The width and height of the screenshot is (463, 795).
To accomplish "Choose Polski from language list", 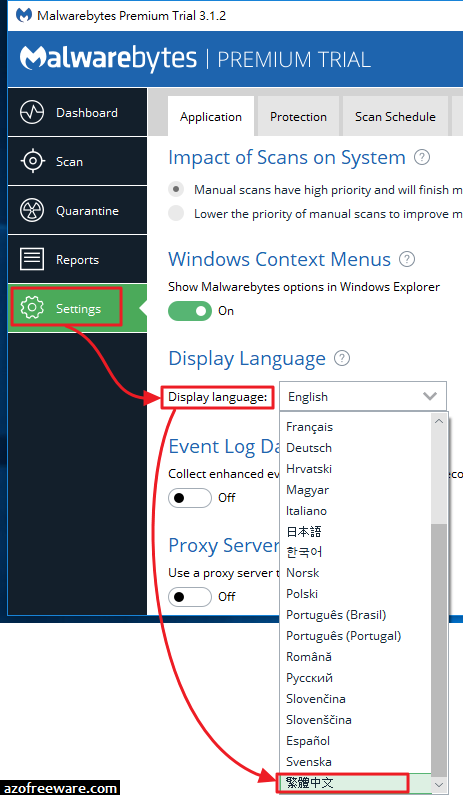I will [x=355, y=594].
